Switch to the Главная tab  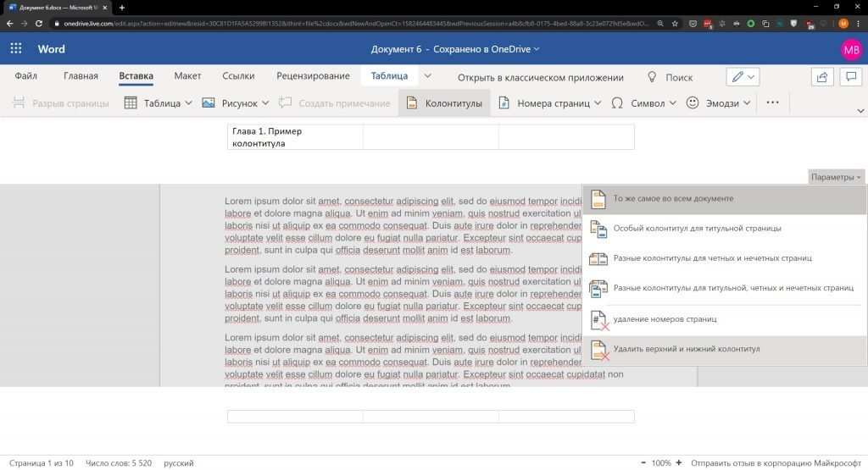tap(81, 76)
